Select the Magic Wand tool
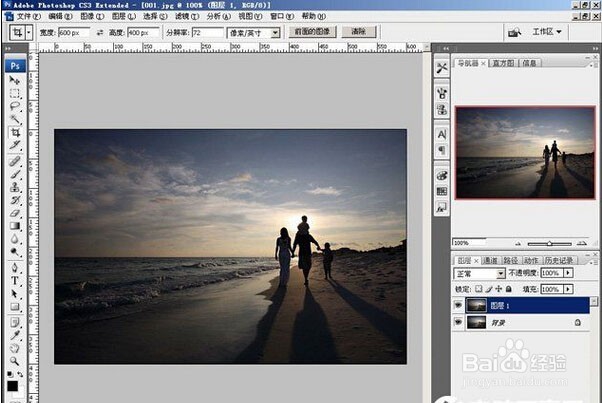602x403 pixels. point(15,119)
